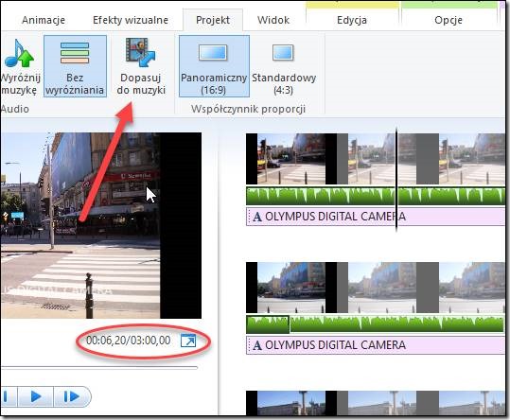The height and width of the screenshot is (420, 510).
Task: Select Bez wyróżniania audio option
Action: tap(75, 66)
